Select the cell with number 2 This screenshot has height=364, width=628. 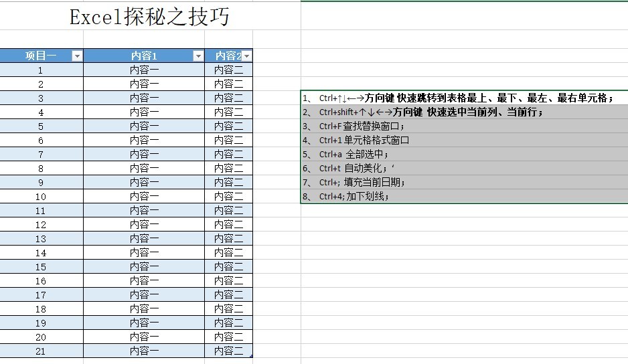coord(41,84)
